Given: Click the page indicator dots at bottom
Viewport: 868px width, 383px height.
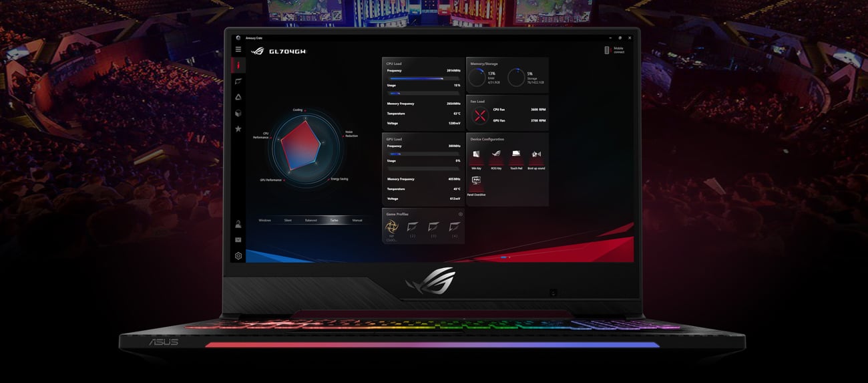Looking at the screenshot, I should pos(505,257).
